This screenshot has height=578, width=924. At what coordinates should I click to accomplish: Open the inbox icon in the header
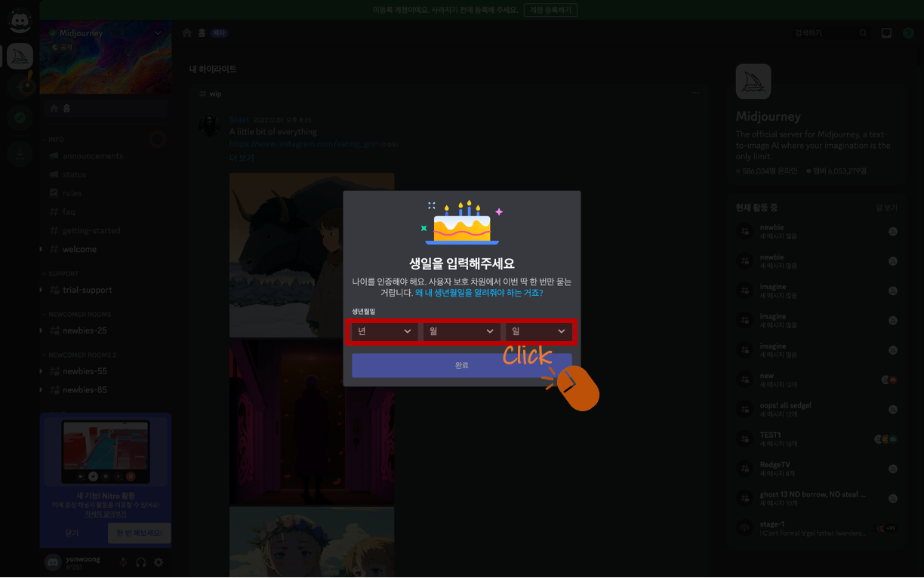887,33
